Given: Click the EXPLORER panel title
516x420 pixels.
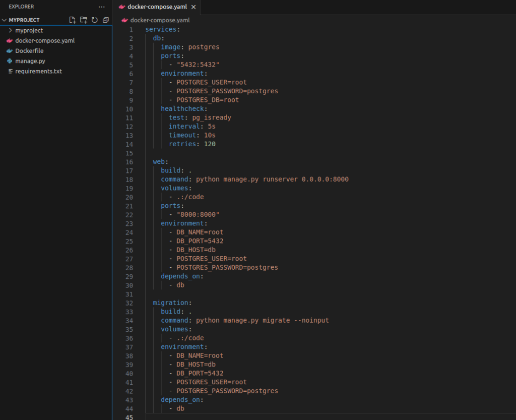Looking at the screenshot, I should (21, 7).
